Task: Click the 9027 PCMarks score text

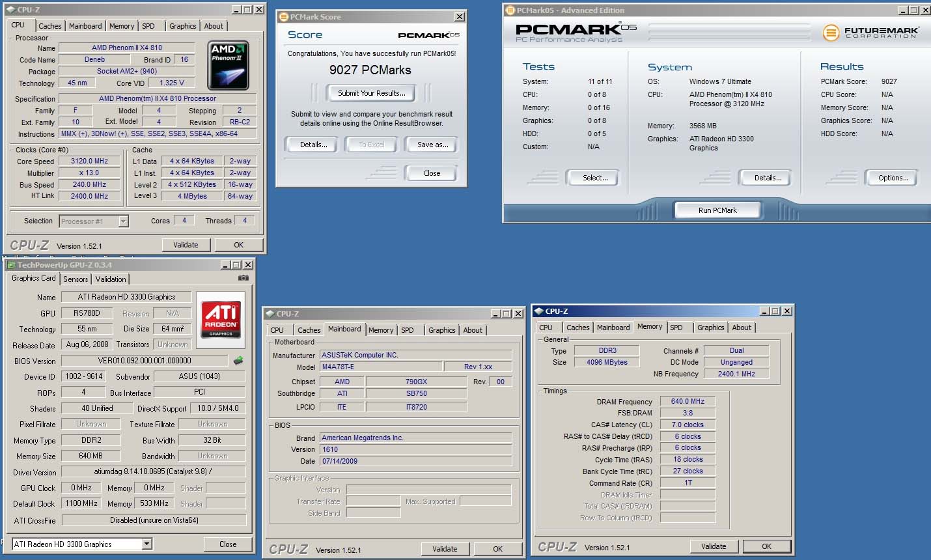Action: point(370,70)
